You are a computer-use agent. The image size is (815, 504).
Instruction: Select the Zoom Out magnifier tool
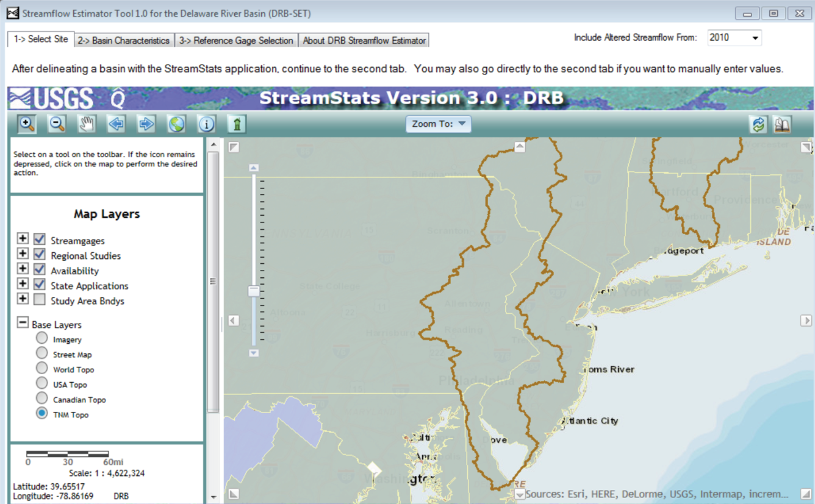pos(57,124)
